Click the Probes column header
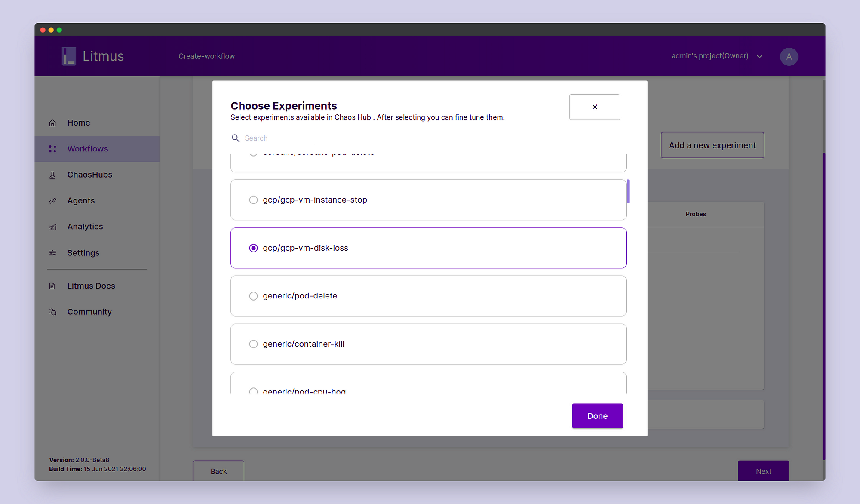Screen dimensions: 860x504 click(696, 214)
